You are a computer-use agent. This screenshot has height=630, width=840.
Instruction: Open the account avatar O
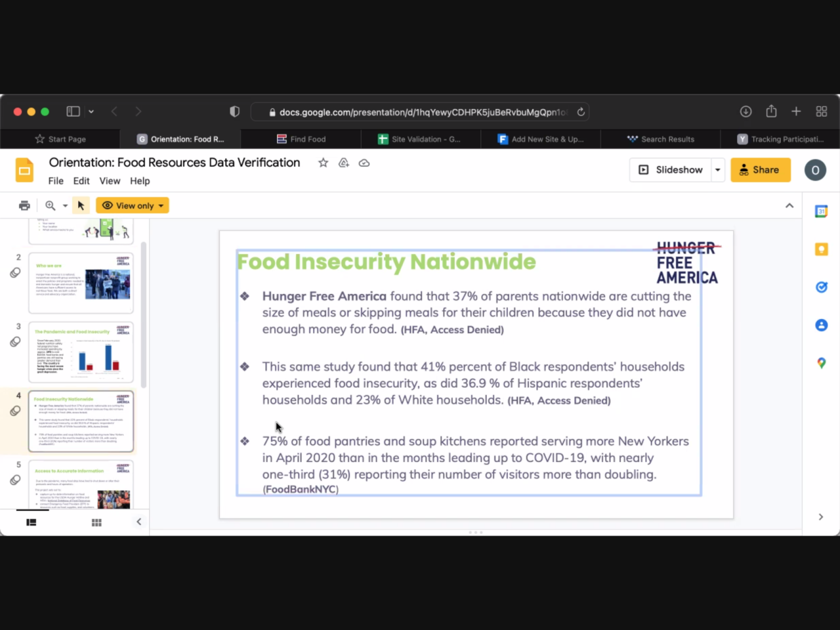pos(815,170)
